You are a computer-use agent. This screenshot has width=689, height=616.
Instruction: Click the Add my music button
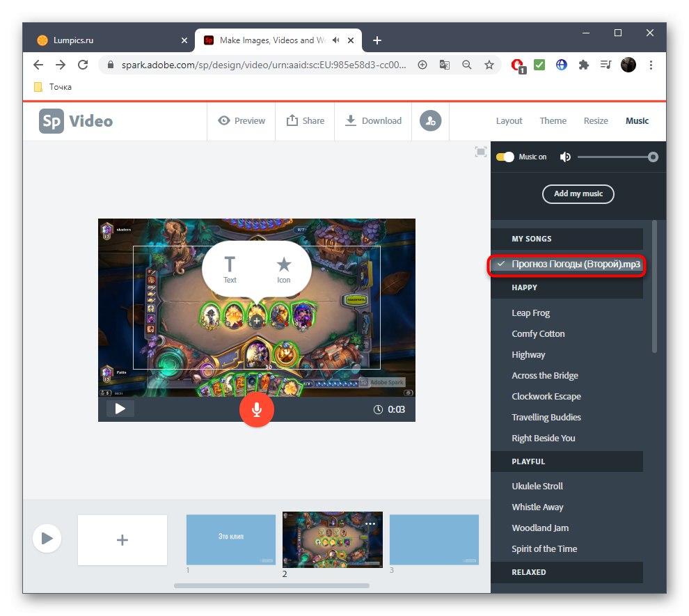(x=578, y=194)
